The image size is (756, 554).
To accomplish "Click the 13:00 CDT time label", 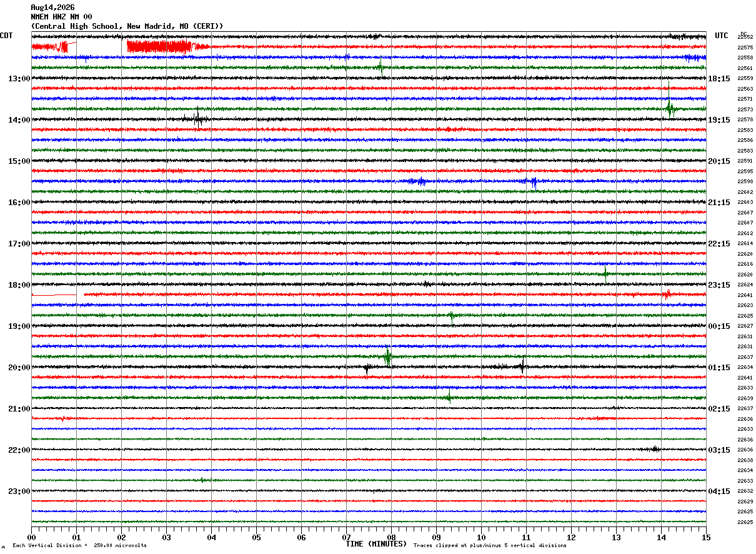I will pos(19,79).
